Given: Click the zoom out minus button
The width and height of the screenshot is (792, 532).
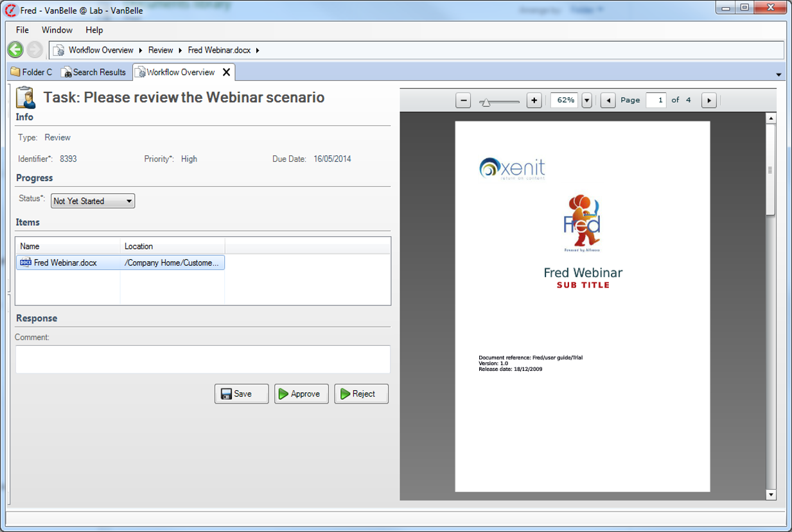Looking at the screenshot, I should [x=464, y=100].
